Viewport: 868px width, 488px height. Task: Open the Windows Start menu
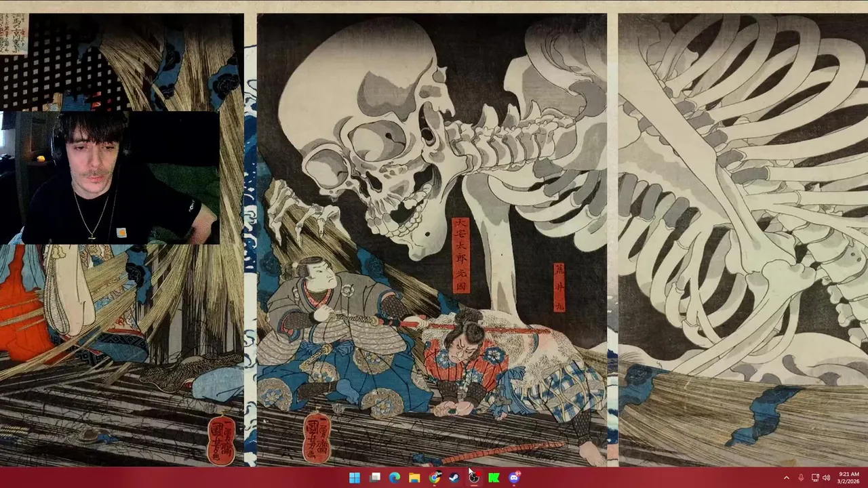pos(355,478)
